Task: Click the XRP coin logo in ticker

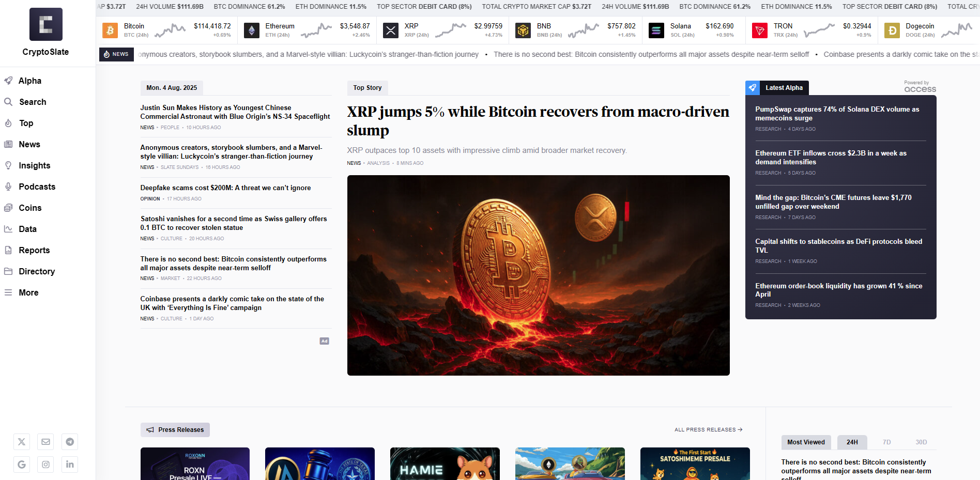Action: [x=391, y=30]
